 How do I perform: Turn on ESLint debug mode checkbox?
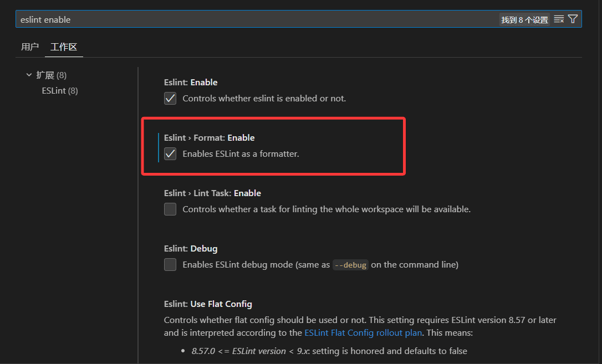[x=170, y=264]
